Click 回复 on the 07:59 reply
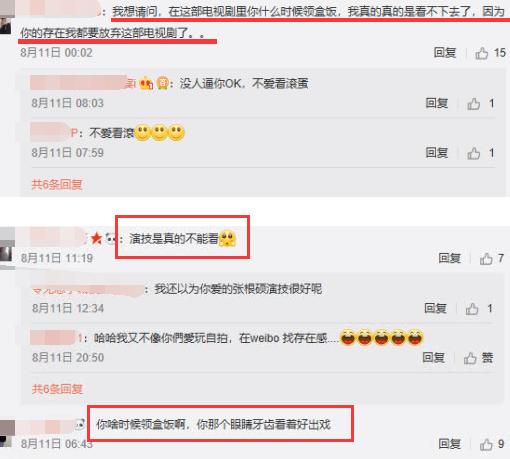The image size is (510, 459). tap(437, 153)
